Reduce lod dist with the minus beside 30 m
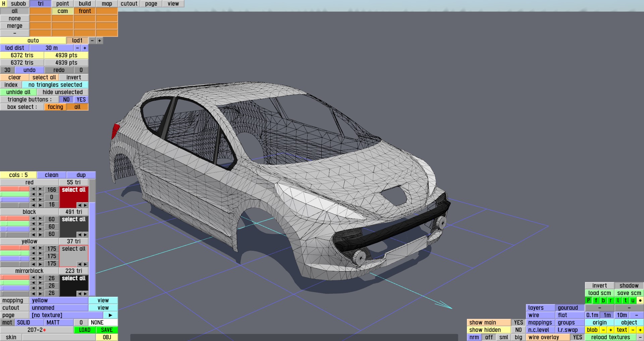 click(x=77, y=48)
